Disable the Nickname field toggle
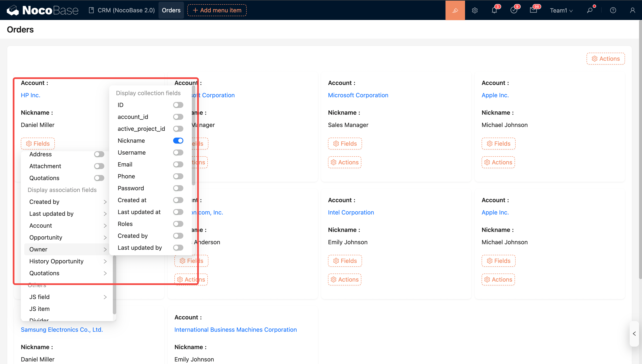This screenshot has width=642, height=364. click(x=178, y=141)
